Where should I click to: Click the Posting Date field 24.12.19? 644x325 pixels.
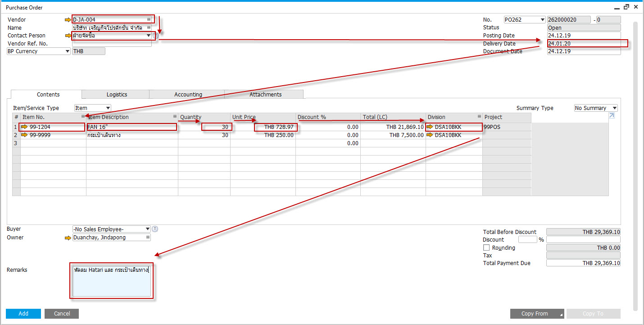pyautogui.click(x=584, y=36)
